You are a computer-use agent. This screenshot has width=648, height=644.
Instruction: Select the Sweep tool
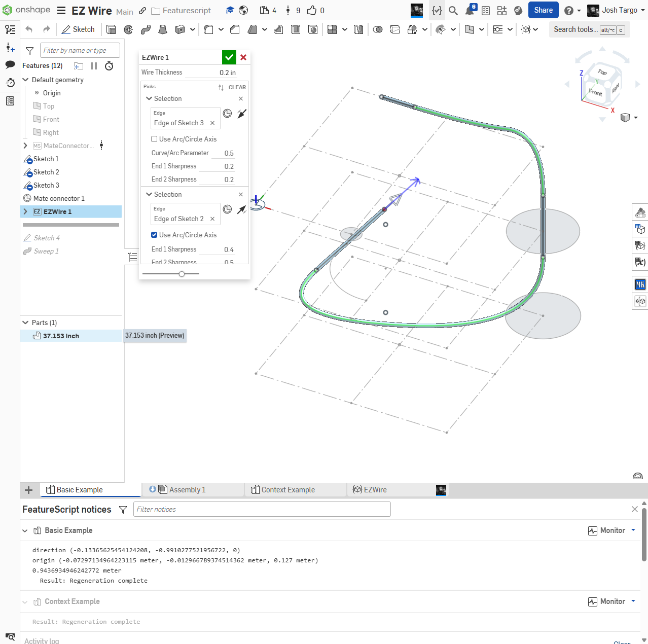(146, 29)
